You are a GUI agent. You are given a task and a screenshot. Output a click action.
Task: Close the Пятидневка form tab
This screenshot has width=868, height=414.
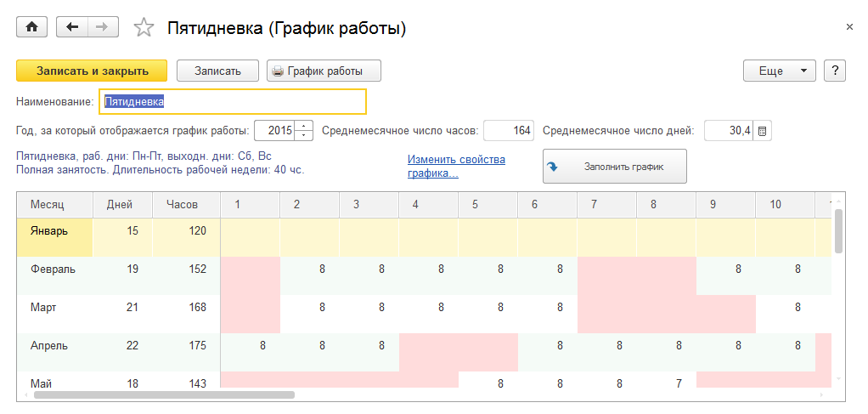[848, 27]
